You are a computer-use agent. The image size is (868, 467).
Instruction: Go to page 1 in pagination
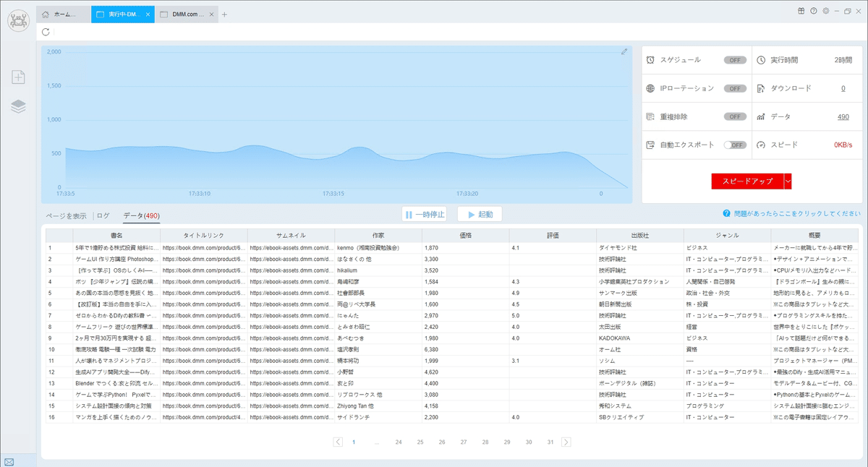click(354, 442)
